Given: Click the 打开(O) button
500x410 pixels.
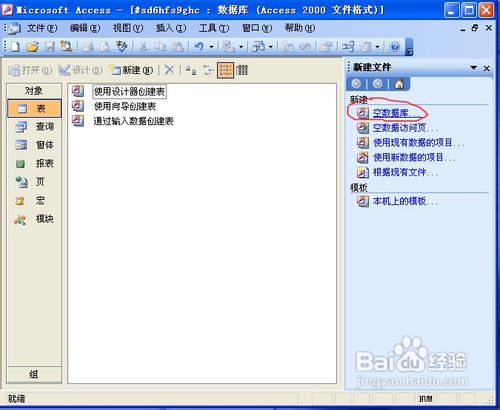Looking at the screenshot, I should click(x=30, y=70).
